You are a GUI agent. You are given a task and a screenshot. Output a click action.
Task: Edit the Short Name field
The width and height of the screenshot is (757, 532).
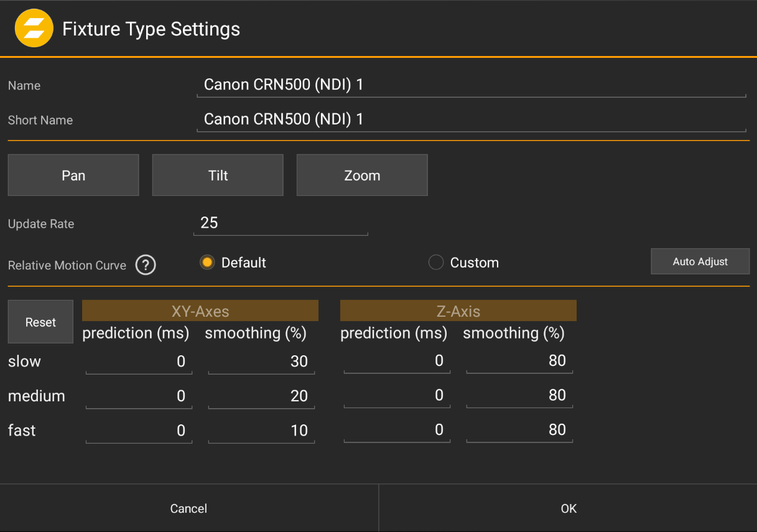471,119
